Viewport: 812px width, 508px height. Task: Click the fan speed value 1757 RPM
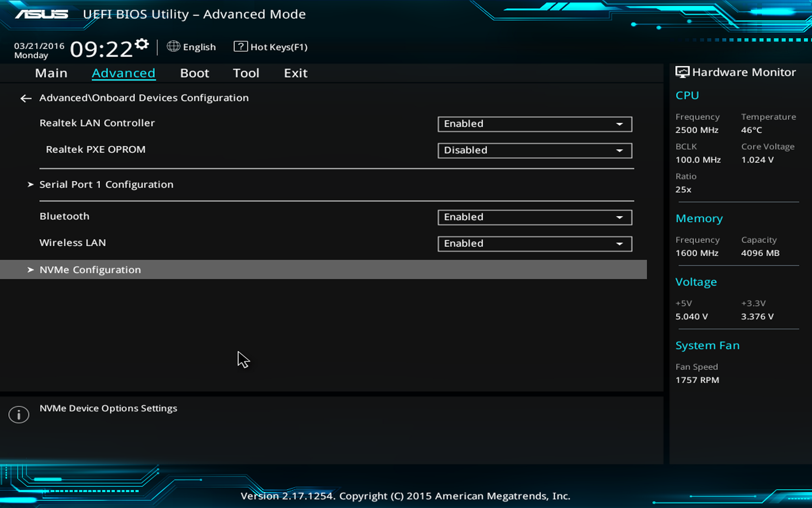pos(697,380)
